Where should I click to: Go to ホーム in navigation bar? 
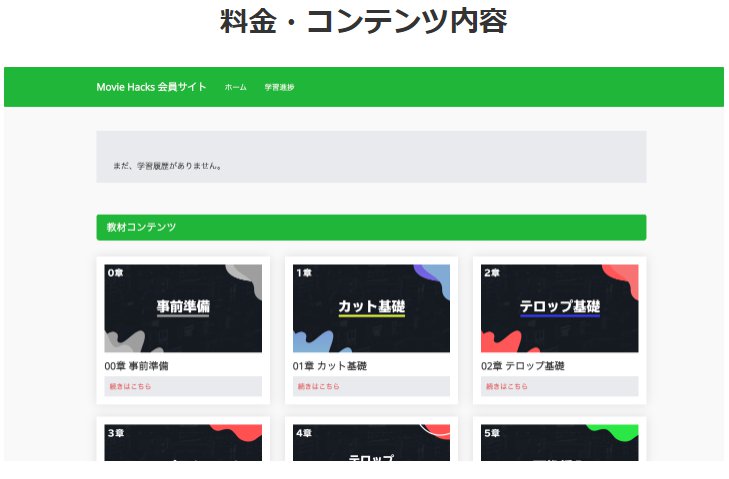click(x=236, y=87)
